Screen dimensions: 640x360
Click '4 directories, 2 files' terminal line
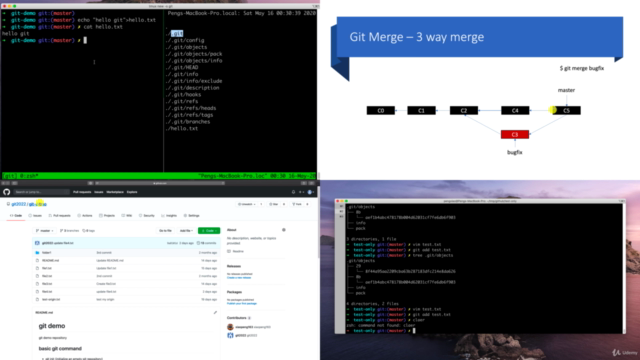pos(371,304)
